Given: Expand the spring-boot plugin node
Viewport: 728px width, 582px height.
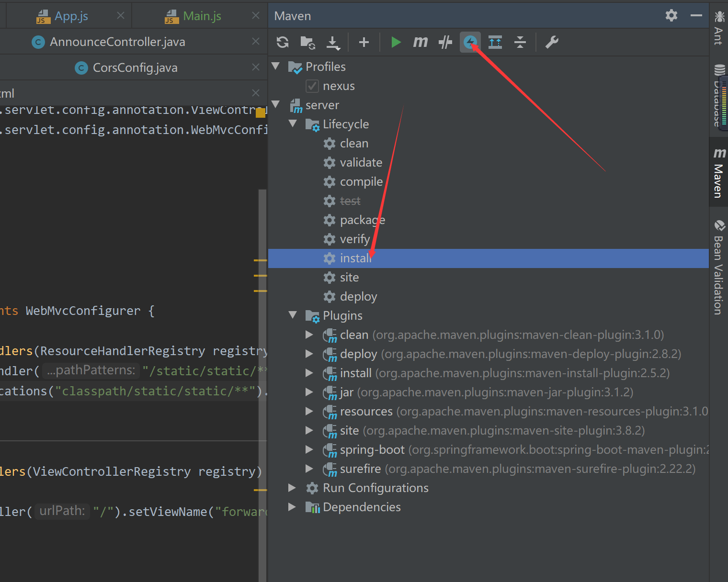Looking at the screenshot, I should (x=309, y=449).
